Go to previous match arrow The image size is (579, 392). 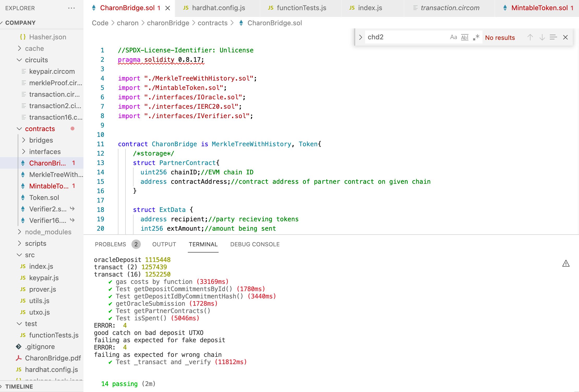point(530,37)
